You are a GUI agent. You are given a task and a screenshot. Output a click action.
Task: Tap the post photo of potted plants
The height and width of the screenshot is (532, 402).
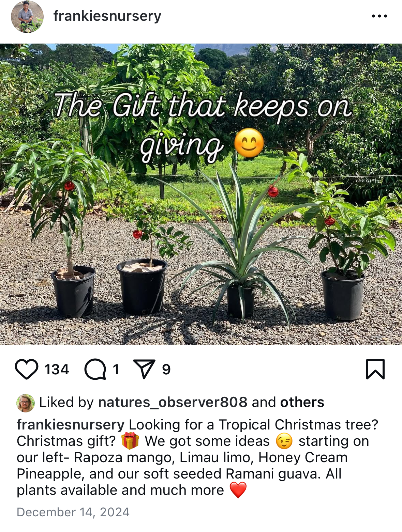201,194
